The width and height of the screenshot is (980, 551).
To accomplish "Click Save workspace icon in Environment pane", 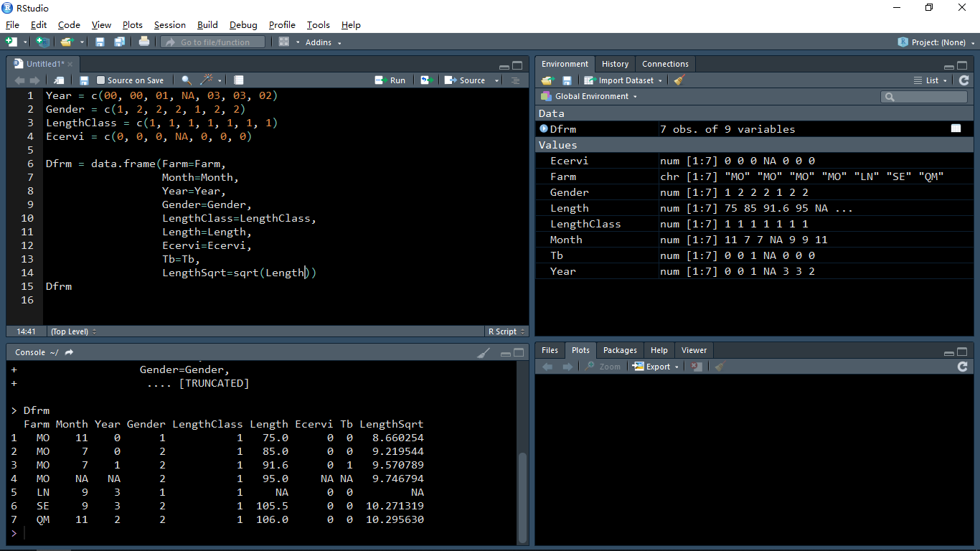I will (567, 80).
